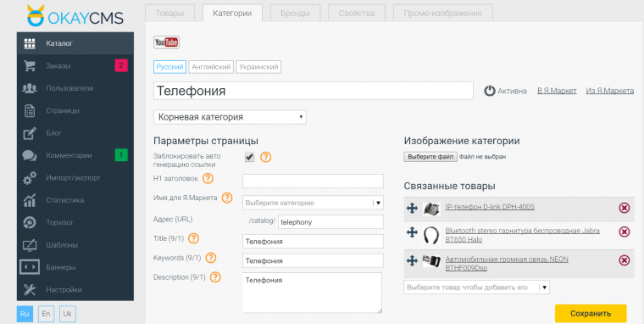Open Заказы menu item
644x324 pixels.
click(x=75, y=66)
